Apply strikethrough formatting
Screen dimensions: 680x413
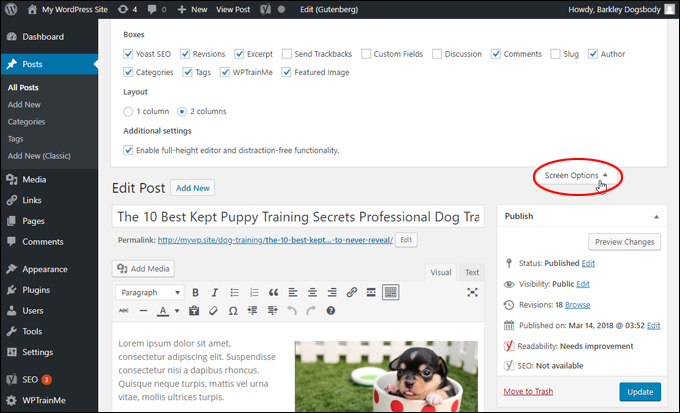point(124,311)
